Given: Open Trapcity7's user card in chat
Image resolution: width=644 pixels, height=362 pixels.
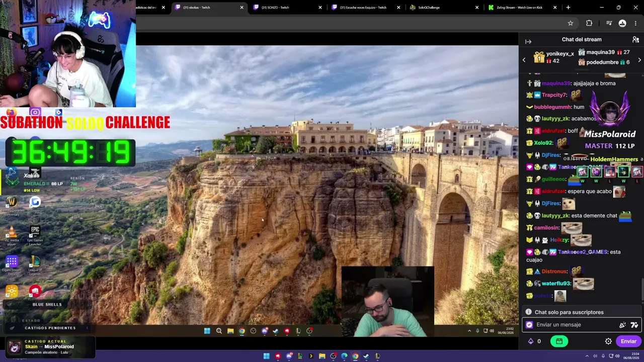Looking at the screenshot, I should point(554,95).
